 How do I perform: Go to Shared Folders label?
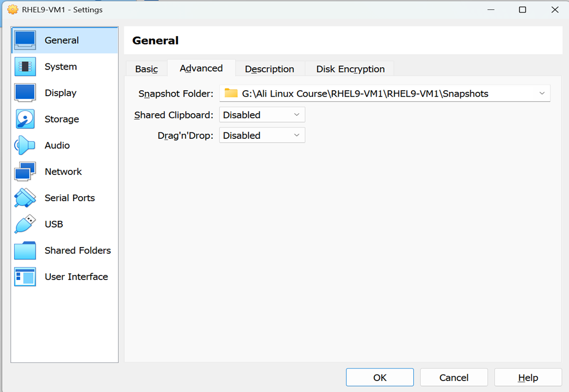(78, 250)
